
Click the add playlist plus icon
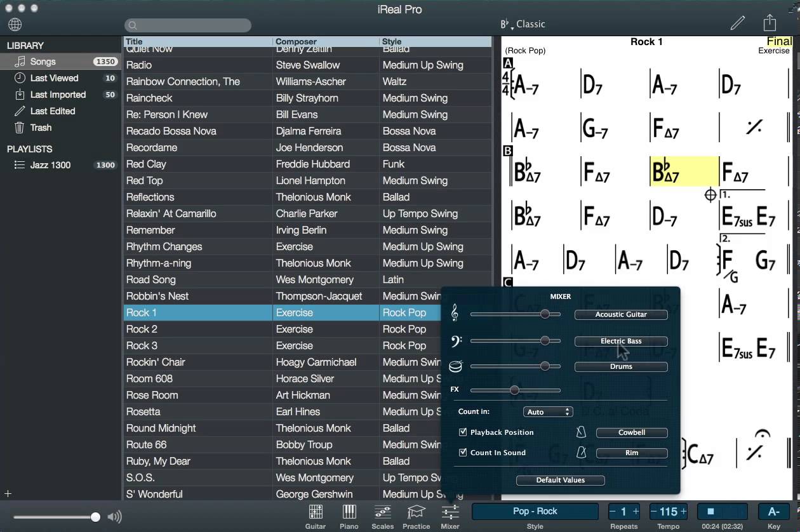click(8, 493)
